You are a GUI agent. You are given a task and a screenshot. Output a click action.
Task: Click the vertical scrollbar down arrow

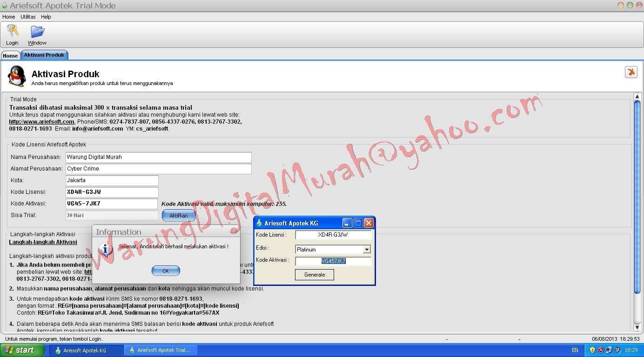pos(637,328)
